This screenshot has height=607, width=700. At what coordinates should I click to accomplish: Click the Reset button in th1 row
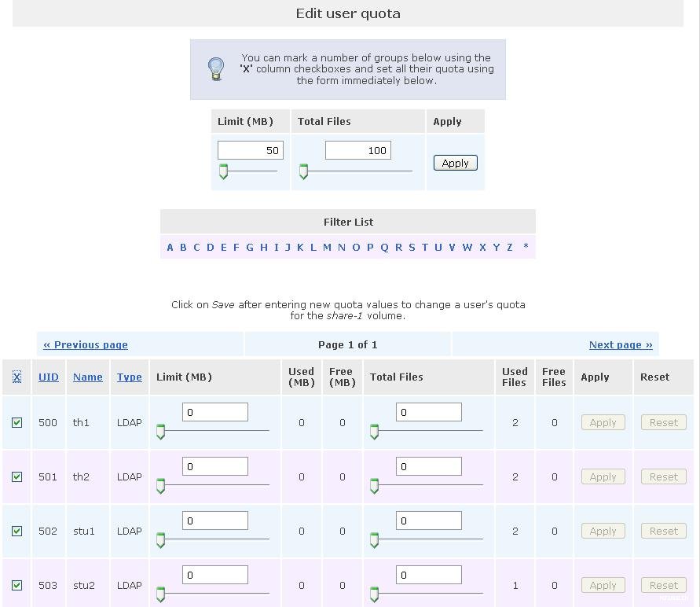pyautogui.click(x=664, y=422)
